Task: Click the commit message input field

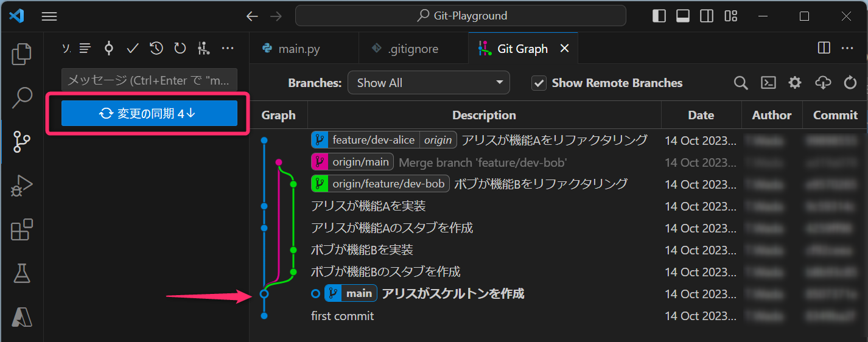Action: pos(149,80)
